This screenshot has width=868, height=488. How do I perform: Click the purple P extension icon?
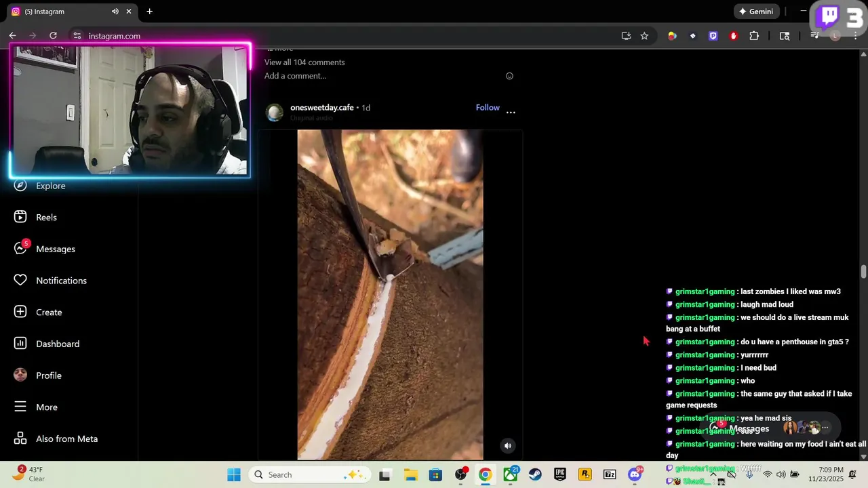tap(713, 36)
